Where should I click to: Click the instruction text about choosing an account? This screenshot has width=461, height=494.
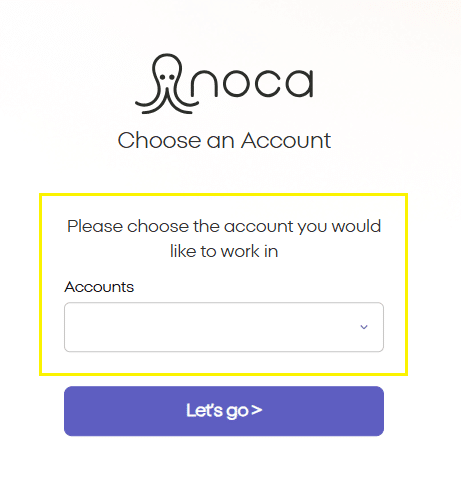coord(224,239)
